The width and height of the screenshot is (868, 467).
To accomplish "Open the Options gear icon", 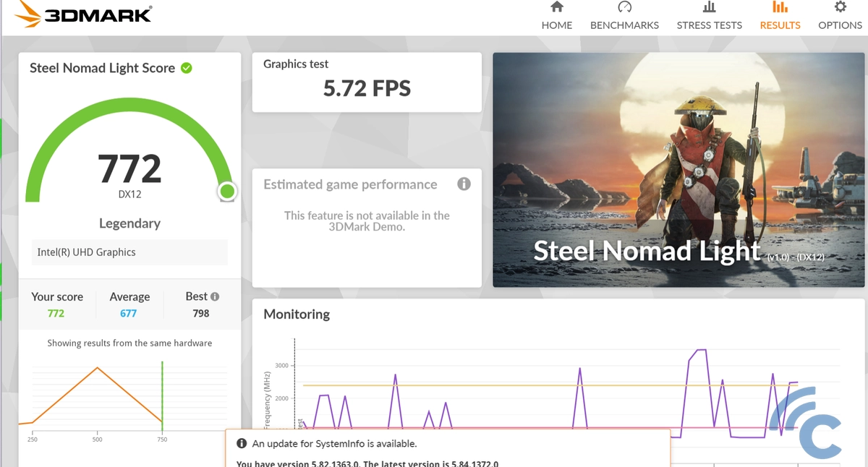I will pos(840,7).
